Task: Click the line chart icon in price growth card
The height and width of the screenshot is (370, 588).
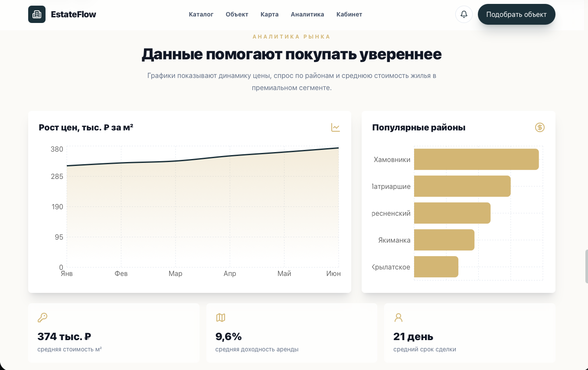Action: (336, 127)
